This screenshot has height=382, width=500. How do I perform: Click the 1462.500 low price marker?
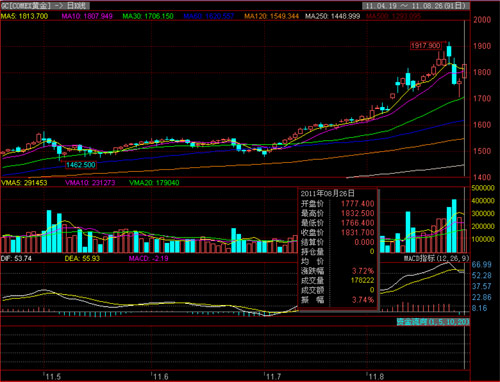click(x=81, y=165)
